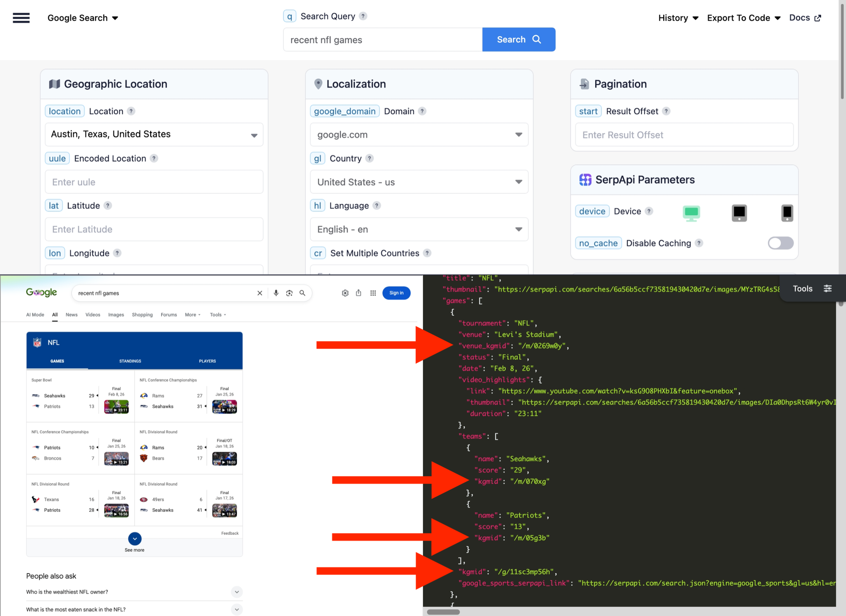
Task: Click the Location help question mark
Action: pyautogui.click(x=131, y=111)
